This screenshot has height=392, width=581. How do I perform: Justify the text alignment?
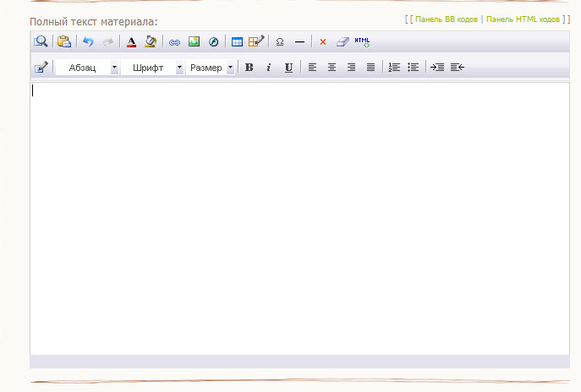coord(370,68)
